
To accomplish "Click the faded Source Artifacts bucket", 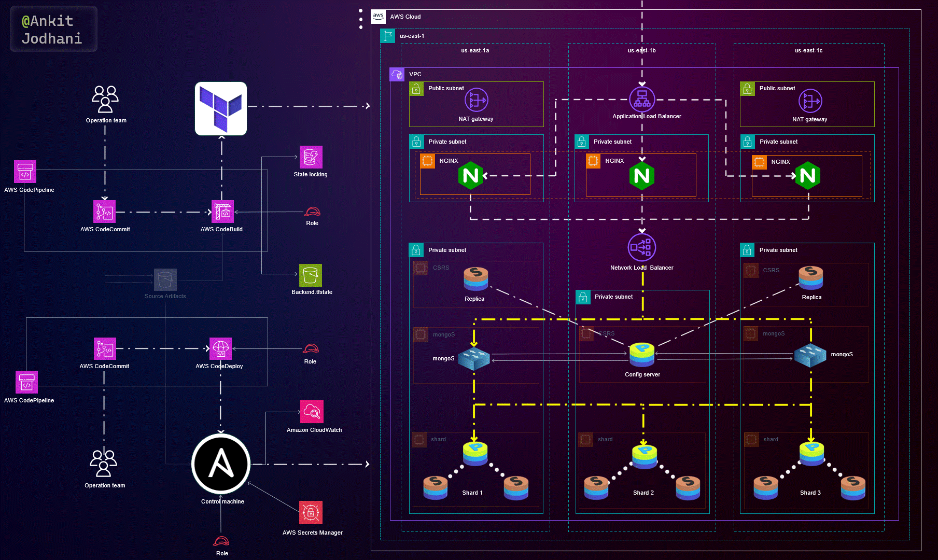I will click(165, 280).
